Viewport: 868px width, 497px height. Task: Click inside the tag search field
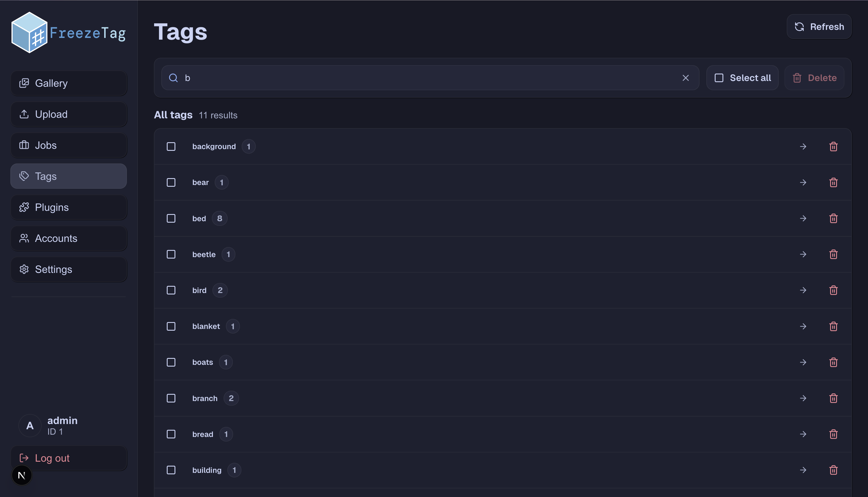[409, 78]
